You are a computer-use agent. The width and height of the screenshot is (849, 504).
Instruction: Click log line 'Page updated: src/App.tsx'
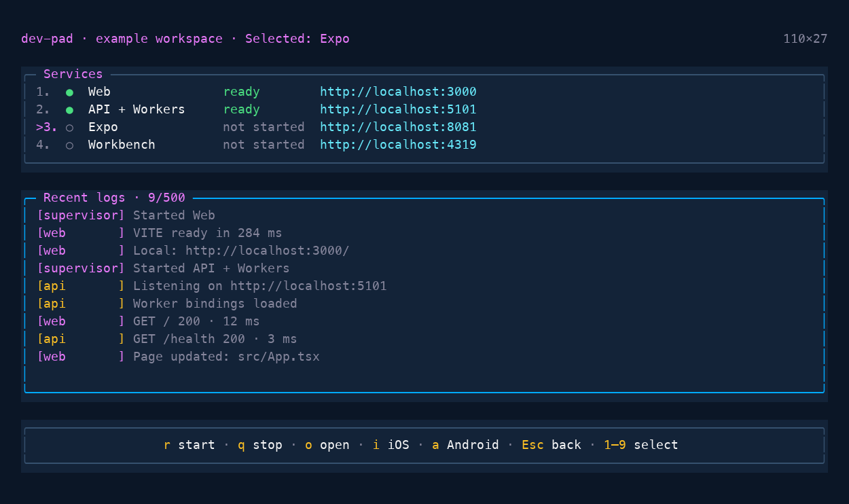pyautogui.click(x=226, y=357)
